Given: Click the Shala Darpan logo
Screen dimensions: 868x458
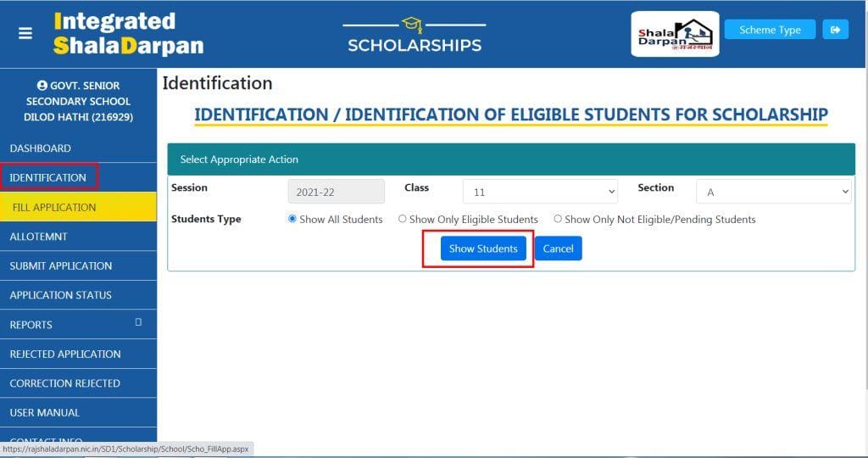Looking at the screenshot, I should [675, 34].
